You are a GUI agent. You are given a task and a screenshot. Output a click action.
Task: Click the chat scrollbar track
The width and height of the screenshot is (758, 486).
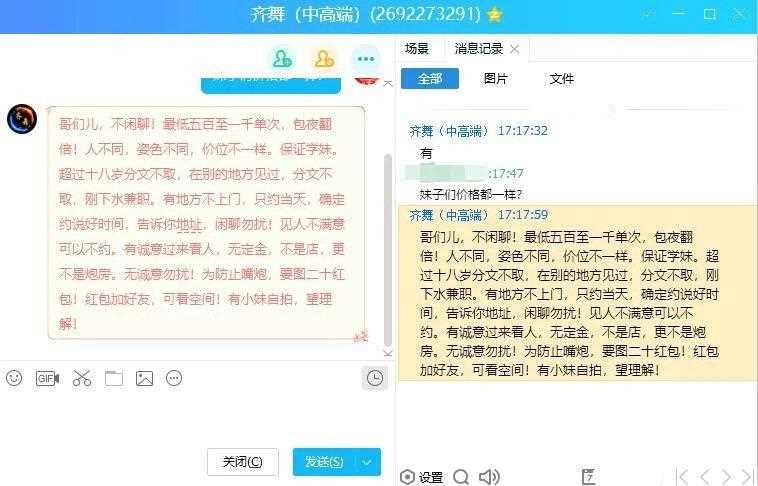tap(388, 250)
